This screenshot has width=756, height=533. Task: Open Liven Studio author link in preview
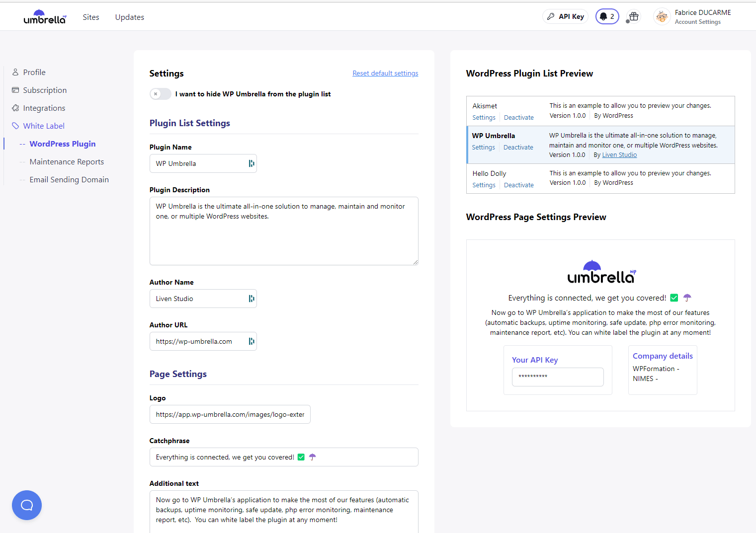pyautogui.click(x=619, y=155)
